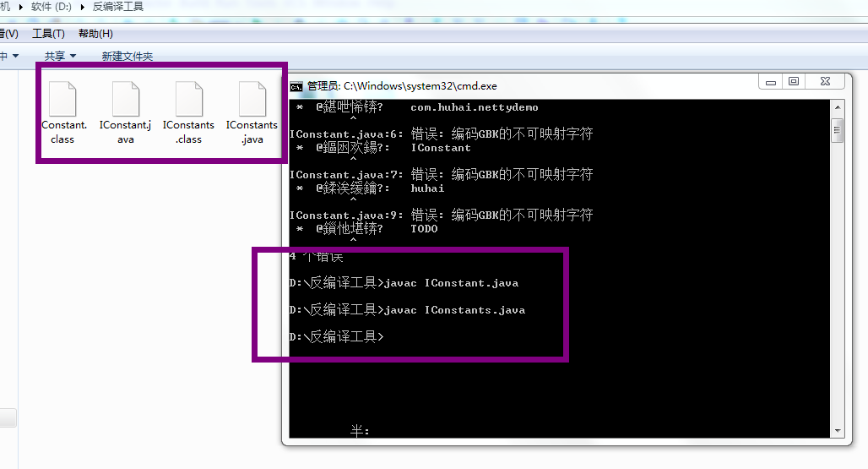Click the cmd vertical scrollbar thumb

[837, 131]
